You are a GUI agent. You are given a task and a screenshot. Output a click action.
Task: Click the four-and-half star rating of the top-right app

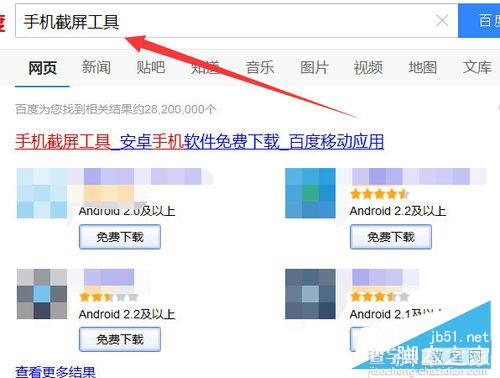click(379, 194)
